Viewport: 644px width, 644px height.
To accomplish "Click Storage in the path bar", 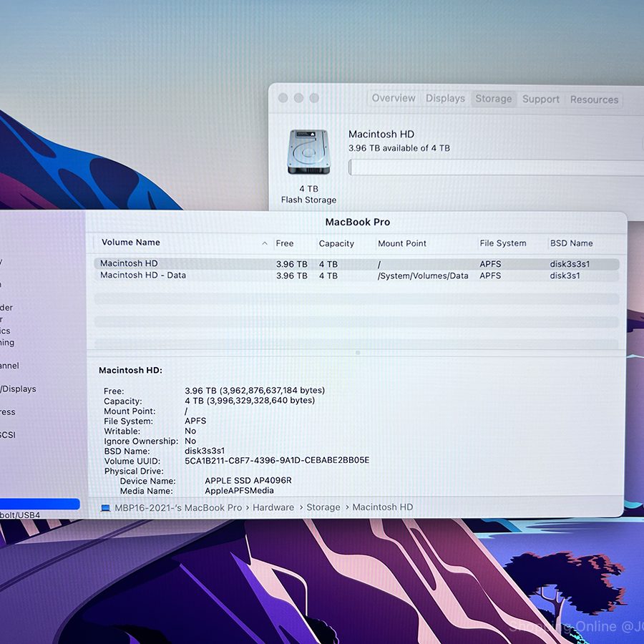I will point(323,507).
